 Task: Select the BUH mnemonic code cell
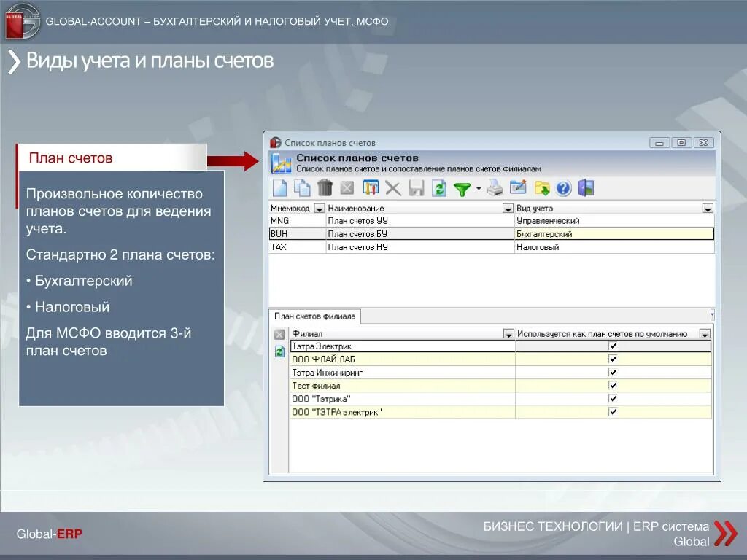(x=298, y=234)
